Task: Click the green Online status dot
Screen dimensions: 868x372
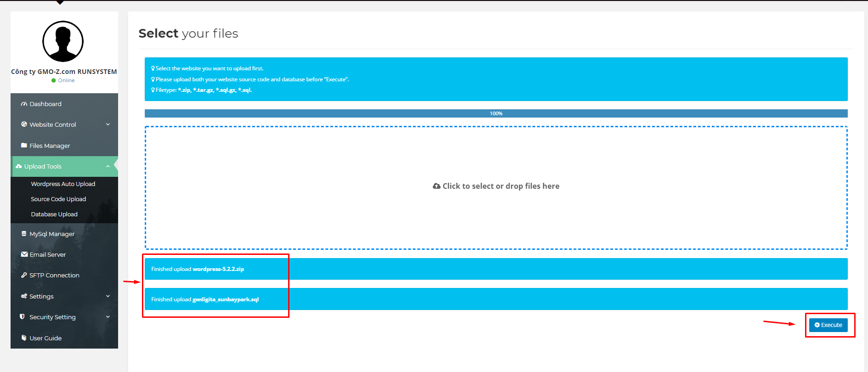Action: click(54, 80)
